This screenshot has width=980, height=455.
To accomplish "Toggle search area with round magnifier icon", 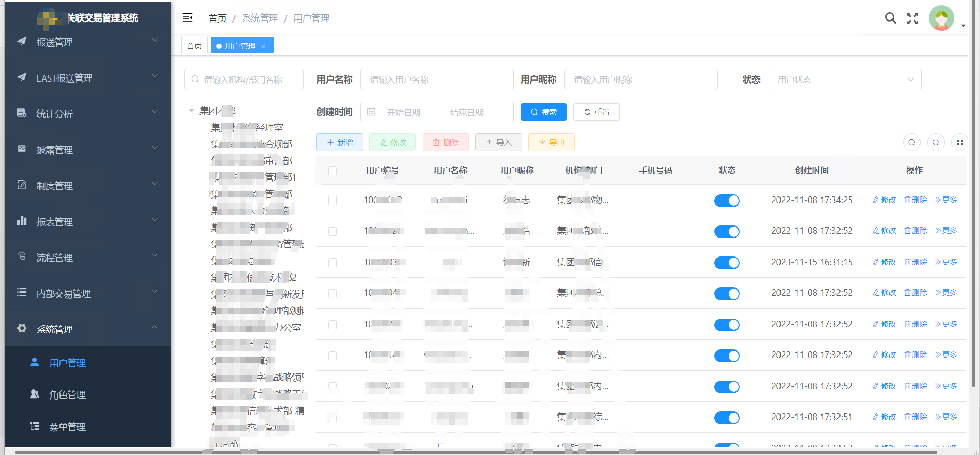I will (x=912, y=142).
